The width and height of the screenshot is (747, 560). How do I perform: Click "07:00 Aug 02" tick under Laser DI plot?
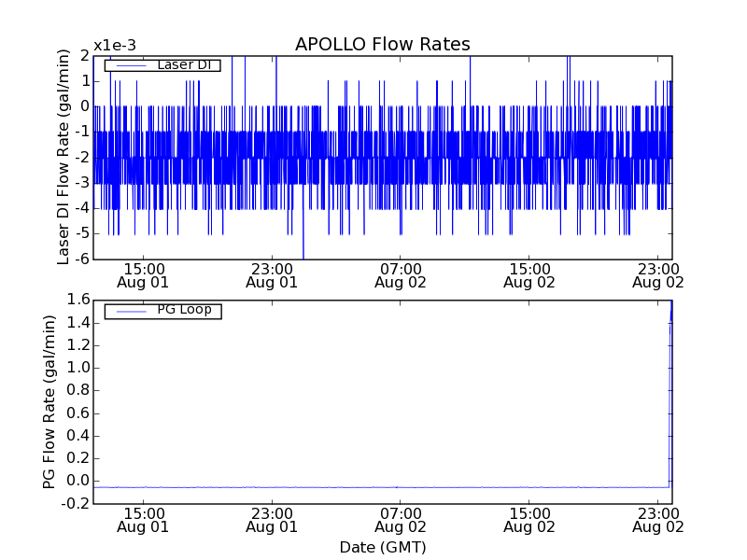[x=401, y=276]
